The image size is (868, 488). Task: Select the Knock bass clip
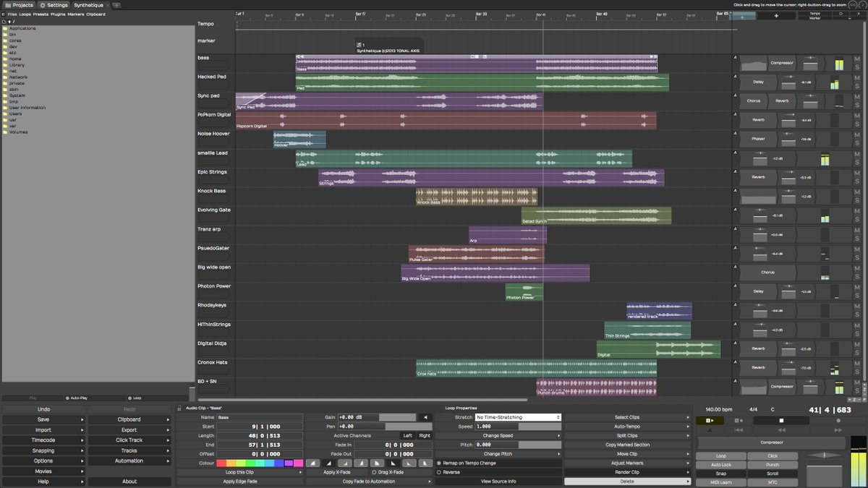[x=477, y=197]
